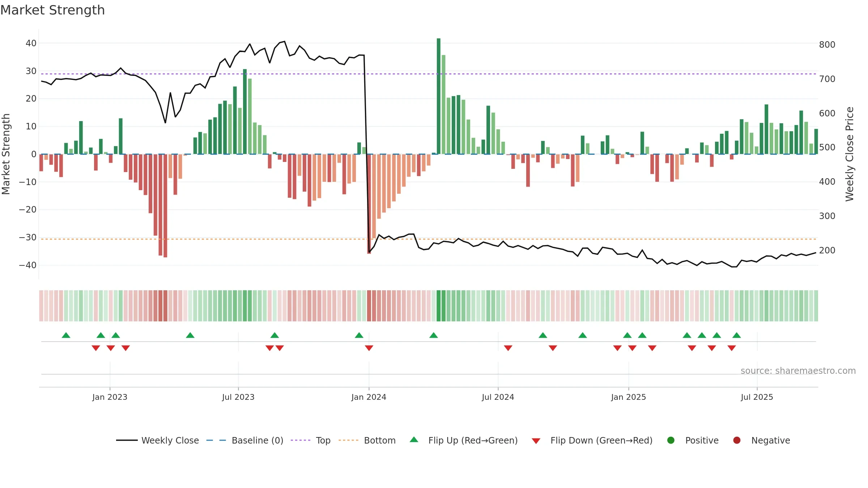
Task: Click the Jul 2025 axis label
Action: (x=757, y=397)
